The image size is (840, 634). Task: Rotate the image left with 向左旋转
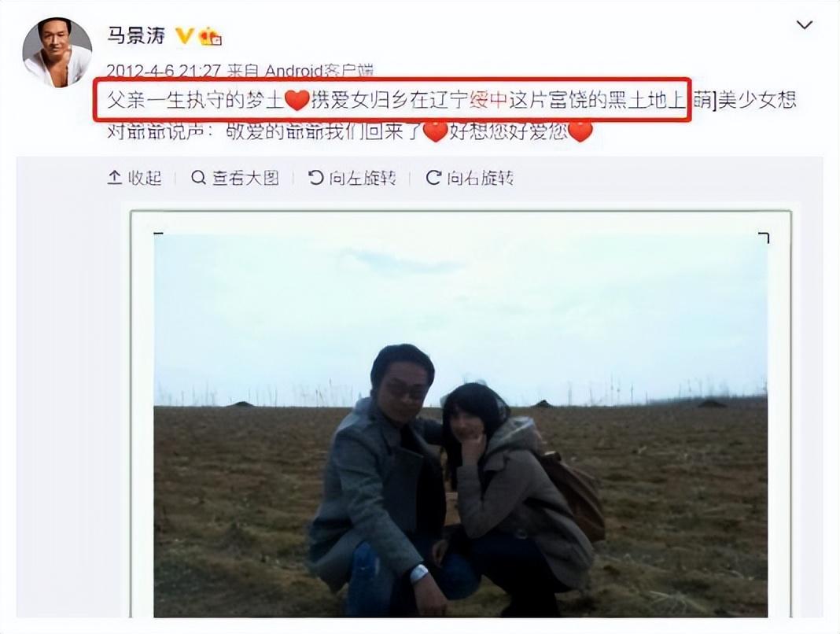[x=352, y=178]
